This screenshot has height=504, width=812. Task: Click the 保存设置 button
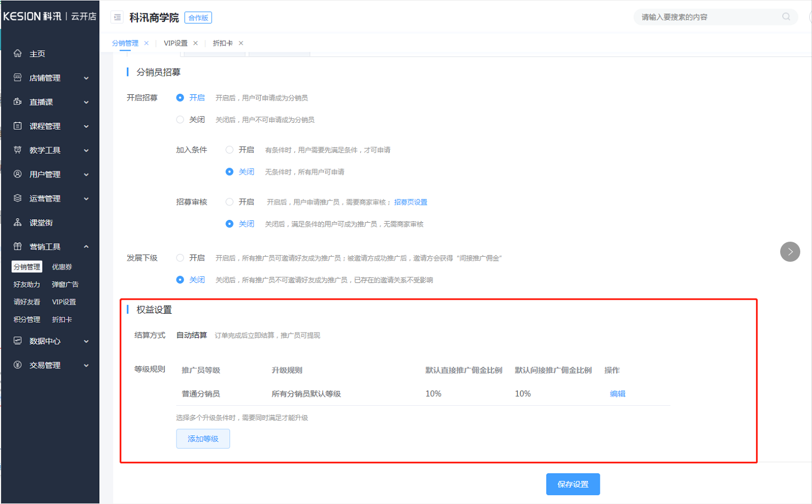pyautogui.click(x=572, y=484)
